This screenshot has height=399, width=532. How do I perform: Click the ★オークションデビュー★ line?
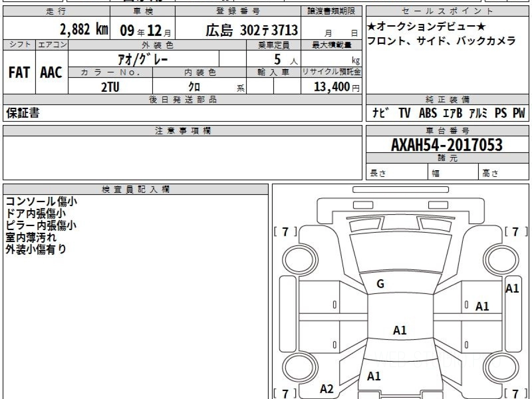[426, 27]
